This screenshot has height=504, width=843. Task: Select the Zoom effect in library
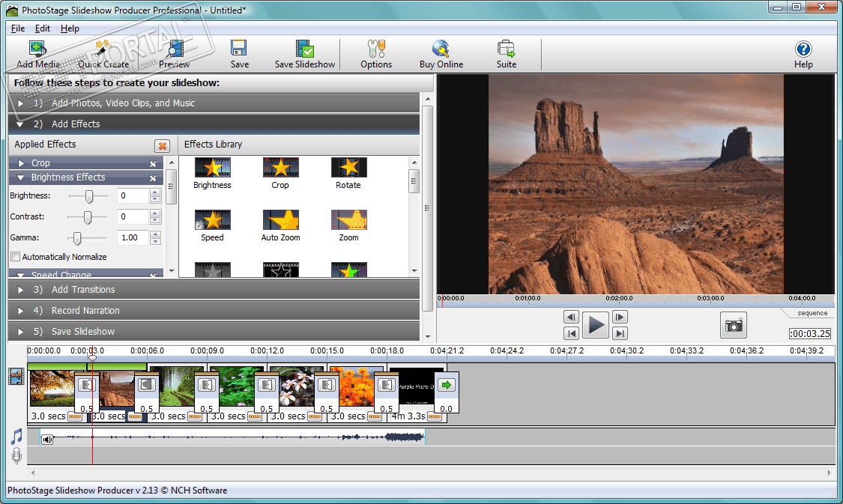coord(348,219)
